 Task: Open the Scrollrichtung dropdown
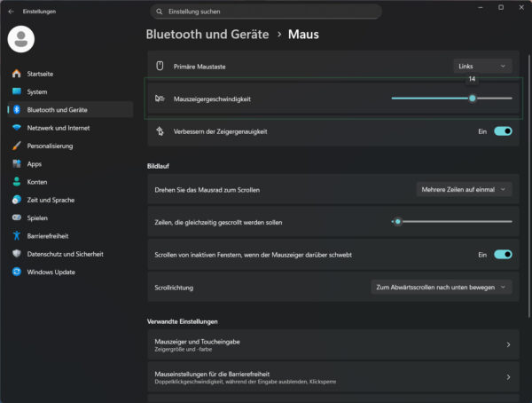pyautogui.click(x=441, y=287)
